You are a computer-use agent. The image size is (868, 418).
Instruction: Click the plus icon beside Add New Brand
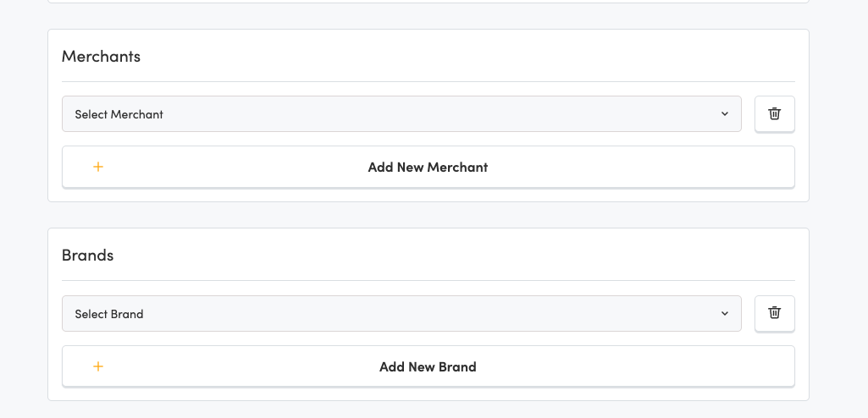point(98,366)
